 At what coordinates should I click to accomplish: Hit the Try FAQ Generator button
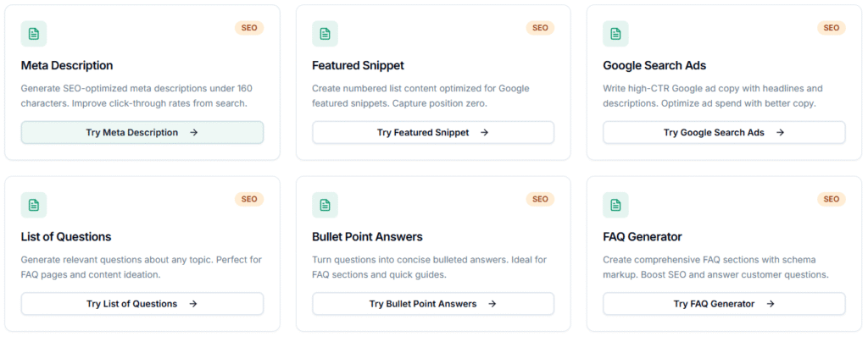[x=724, y=304]
